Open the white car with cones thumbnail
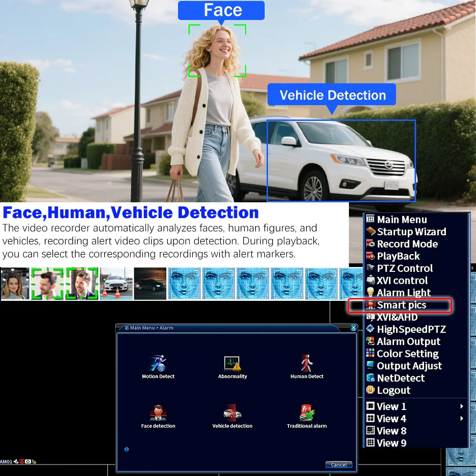This screenshot has height=476, width=476. point(116,284)
